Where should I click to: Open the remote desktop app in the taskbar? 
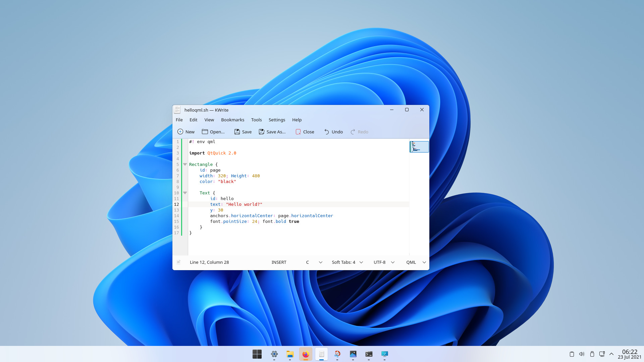(384, 354)
